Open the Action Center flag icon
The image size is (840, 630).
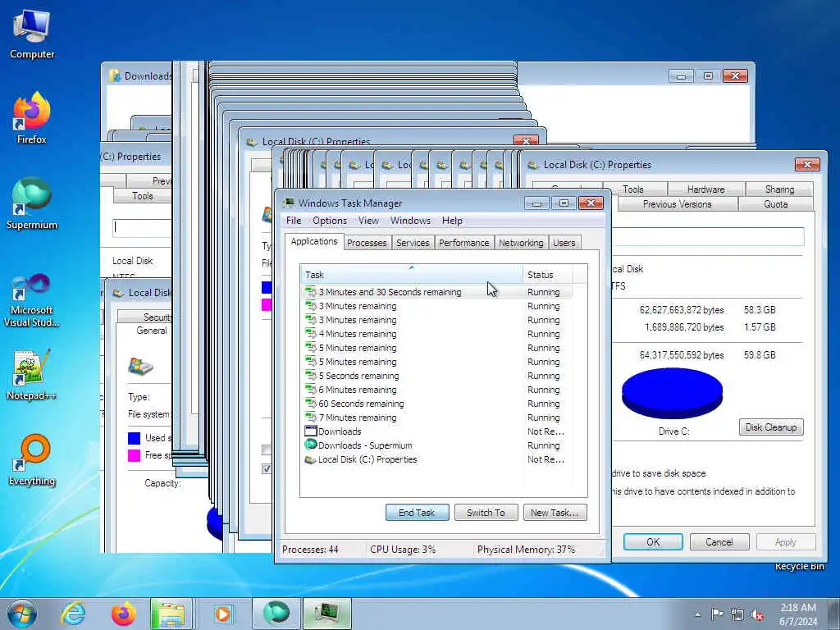(x=717, y=614)
